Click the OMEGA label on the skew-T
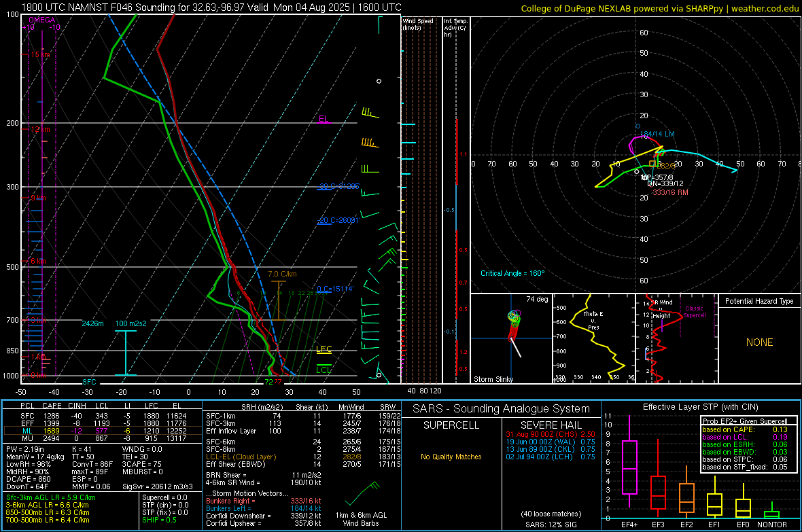 [x=42, y=20]
